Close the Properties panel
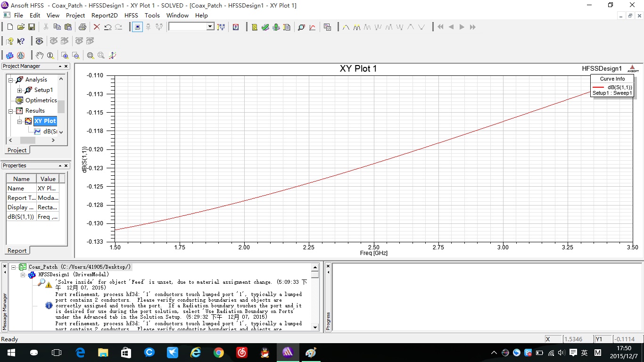This screenshot has width=644, height=362. point(66,166)
